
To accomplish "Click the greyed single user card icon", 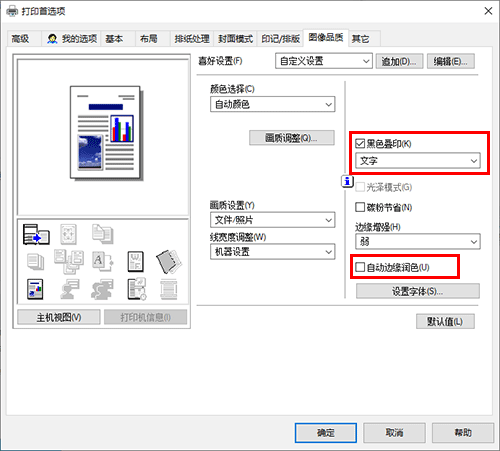I will (69, 289).
